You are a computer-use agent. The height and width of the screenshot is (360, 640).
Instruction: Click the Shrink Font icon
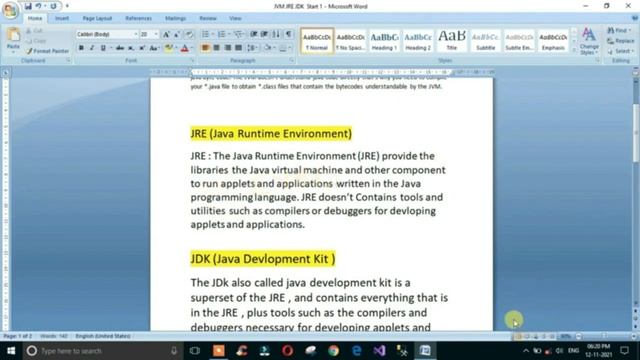(177, 35)
